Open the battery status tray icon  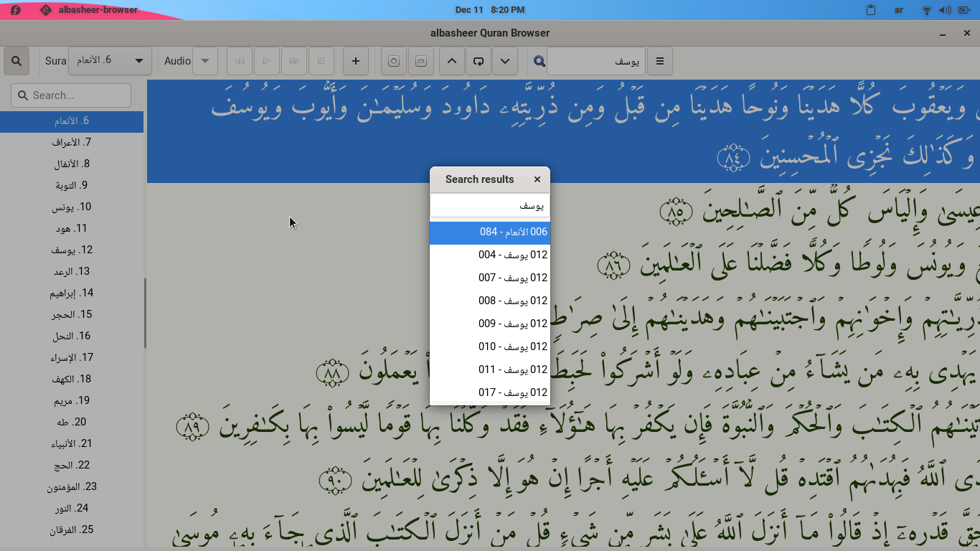(x=963, y=10)
